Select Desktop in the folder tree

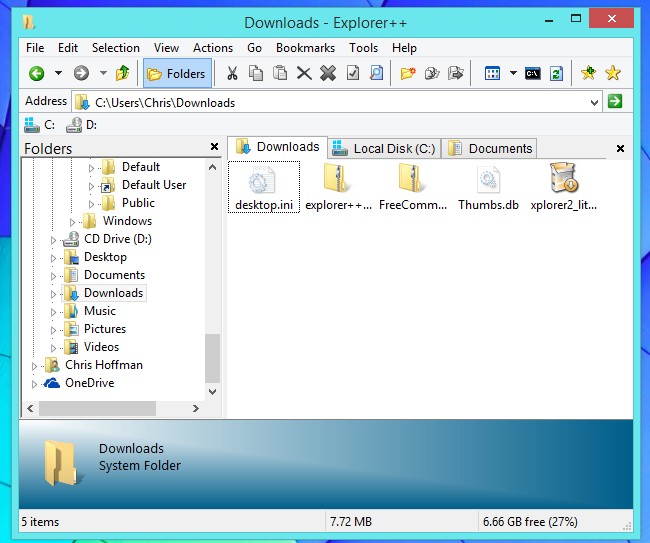point(105,257)
